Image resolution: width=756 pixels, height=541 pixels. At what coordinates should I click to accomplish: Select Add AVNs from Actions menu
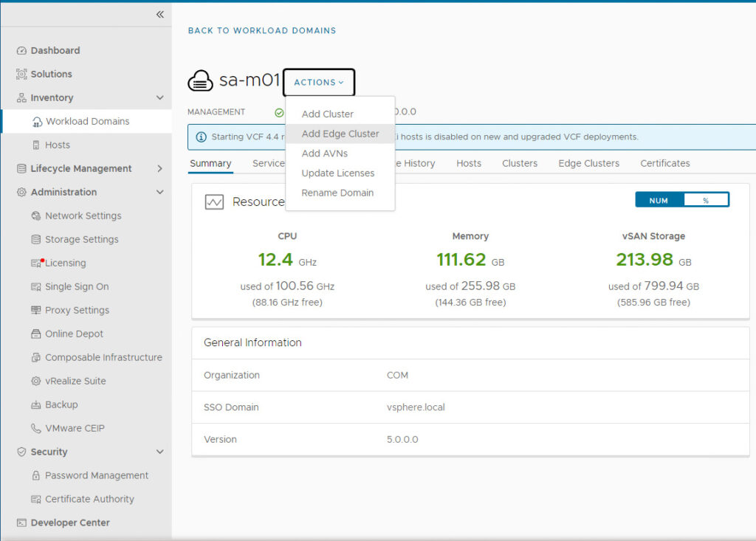(x=340, y=154)
